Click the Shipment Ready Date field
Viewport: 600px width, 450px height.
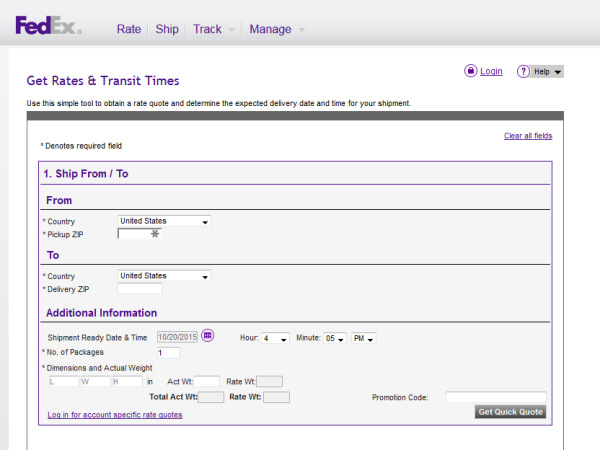177,337
